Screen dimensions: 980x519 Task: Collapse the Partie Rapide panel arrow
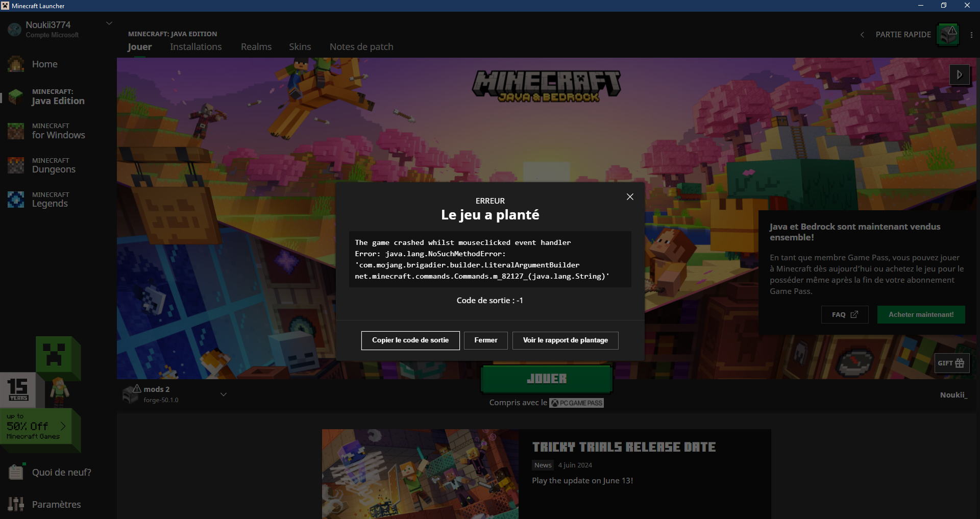click(x=862, y=35)
